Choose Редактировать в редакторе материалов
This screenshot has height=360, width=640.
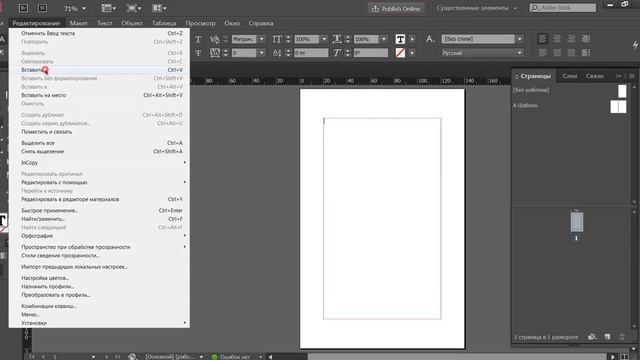pyautogui.click(x=99, y=199)
